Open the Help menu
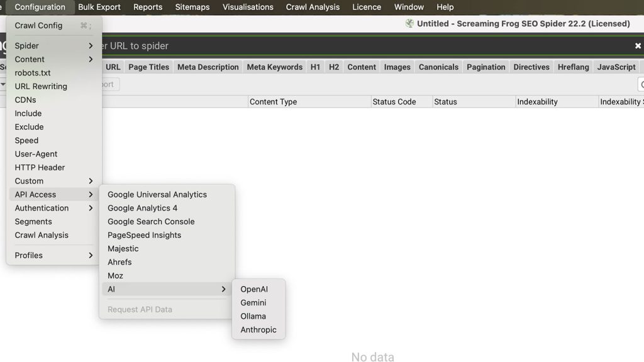 click(445, 7)
